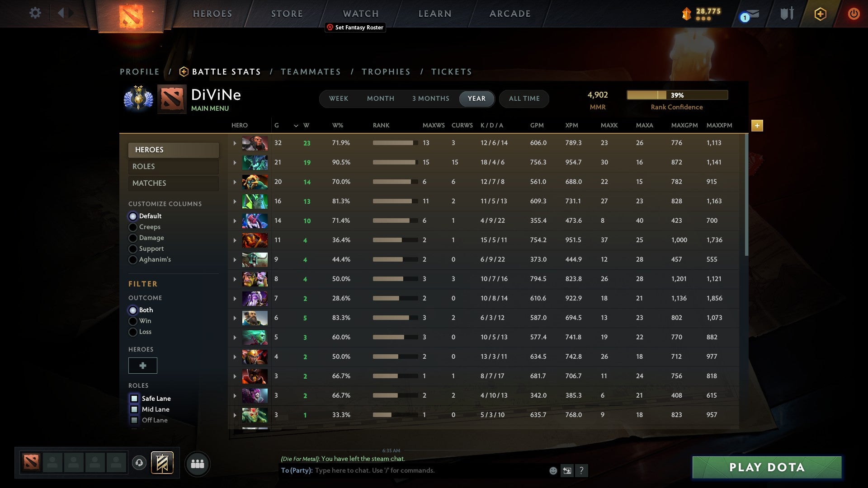Open the friends list icon near party slots
The height and width of the screenshot is (488, 868).
[198, 464]
